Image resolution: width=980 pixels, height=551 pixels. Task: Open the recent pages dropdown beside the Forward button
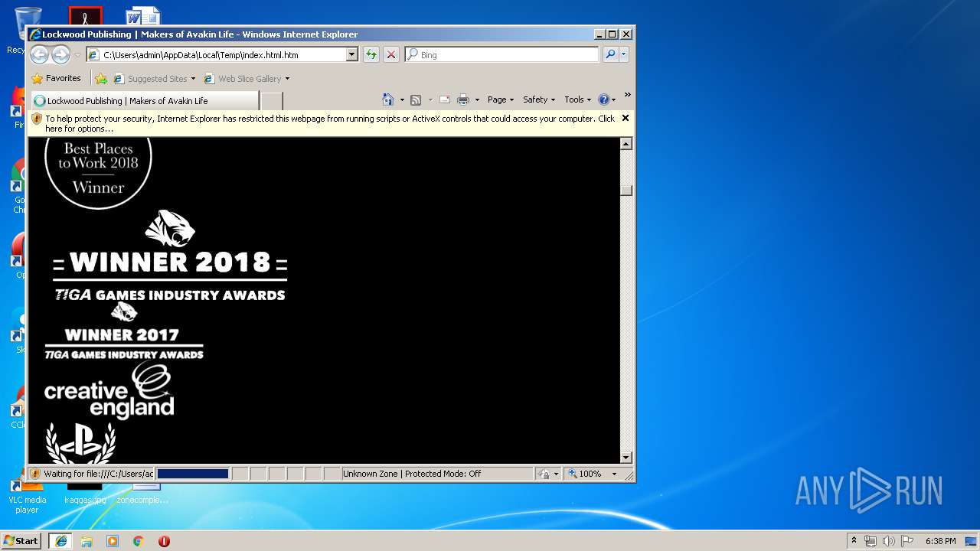(77, 55)
